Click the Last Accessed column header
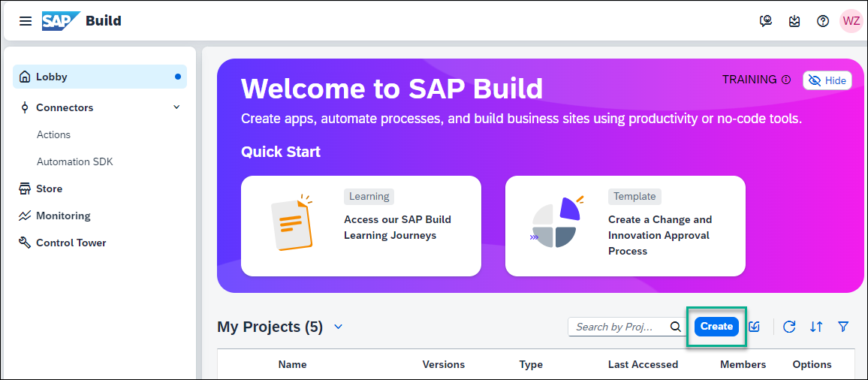 (643, 364)
